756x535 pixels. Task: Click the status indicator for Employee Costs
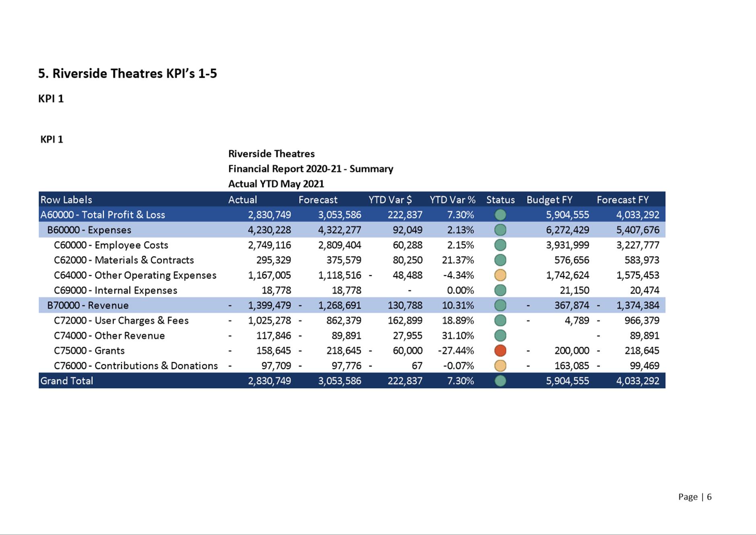500,245
